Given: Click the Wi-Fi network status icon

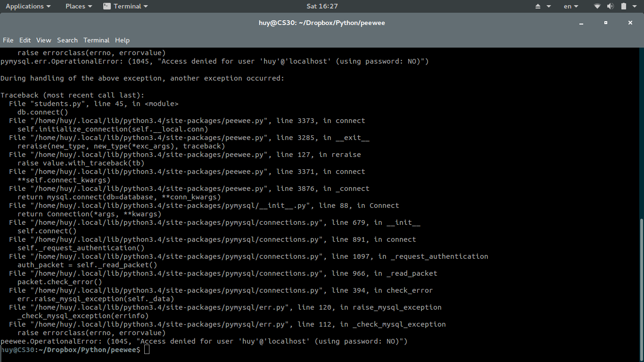Looking at the screenshot, I should coord(597,6).
